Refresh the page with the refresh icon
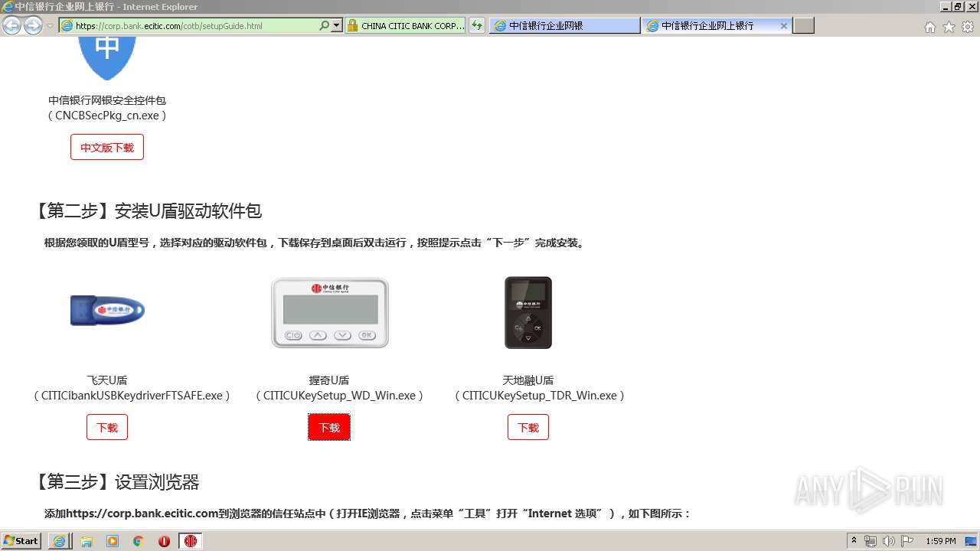 477,26
